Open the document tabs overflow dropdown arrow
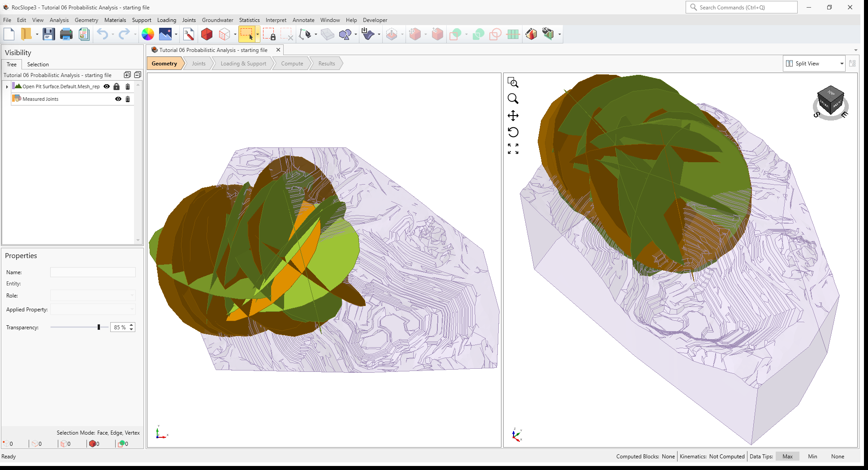The width and height of the screenshot is (868, 470). coord(855,50)
